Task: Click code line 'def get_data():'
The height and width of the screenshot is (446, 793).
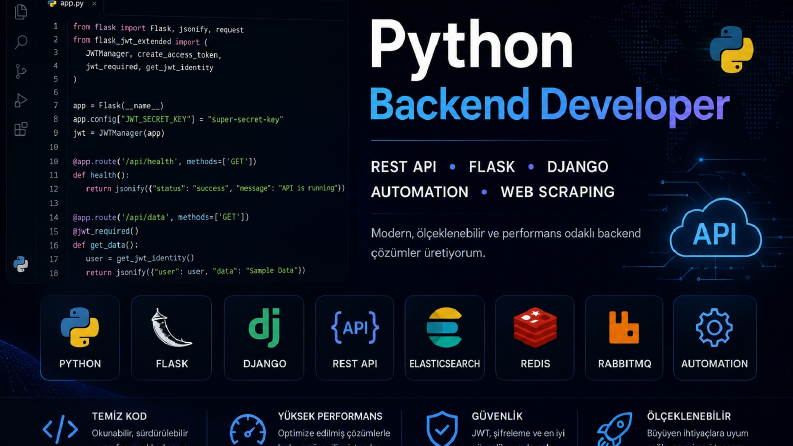Action: [x=105, y=245]
